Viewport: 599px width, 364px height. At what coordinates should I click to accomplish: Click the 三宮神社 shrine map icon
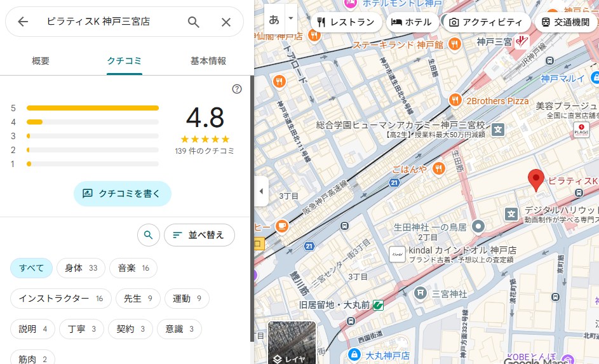tap(420, 293)
